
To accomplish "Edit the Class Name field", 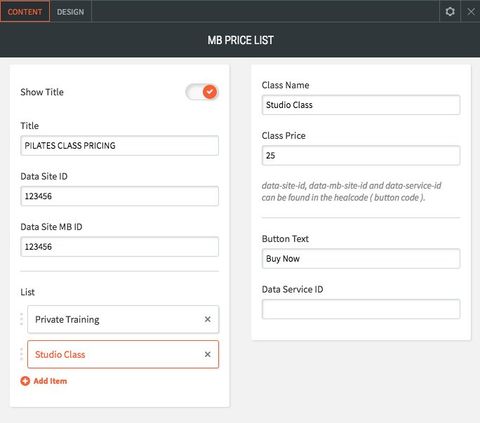I will [361, 105].
